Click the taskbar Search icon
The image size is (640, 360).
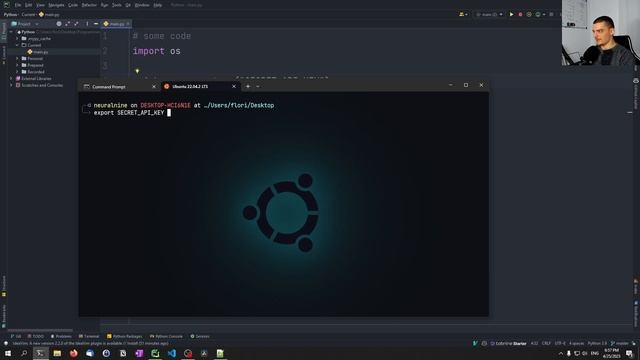[24, 353]
